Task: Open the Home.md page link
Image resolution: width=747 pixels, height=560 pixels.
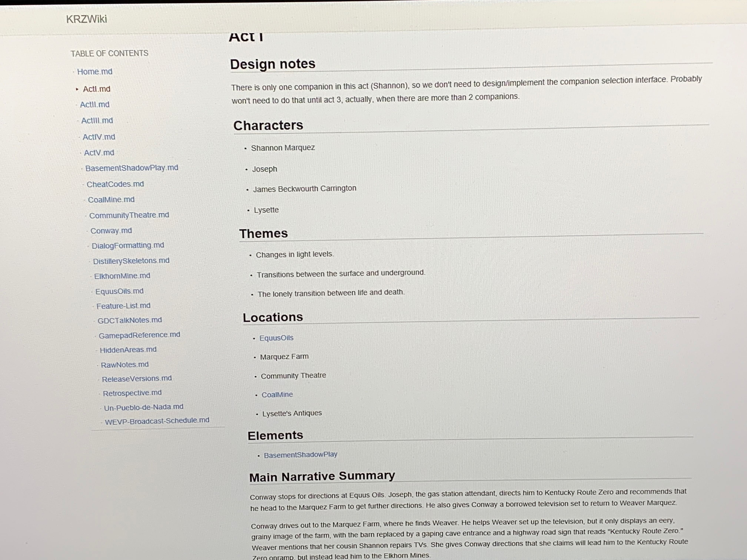Action: (x=94, y=71)
